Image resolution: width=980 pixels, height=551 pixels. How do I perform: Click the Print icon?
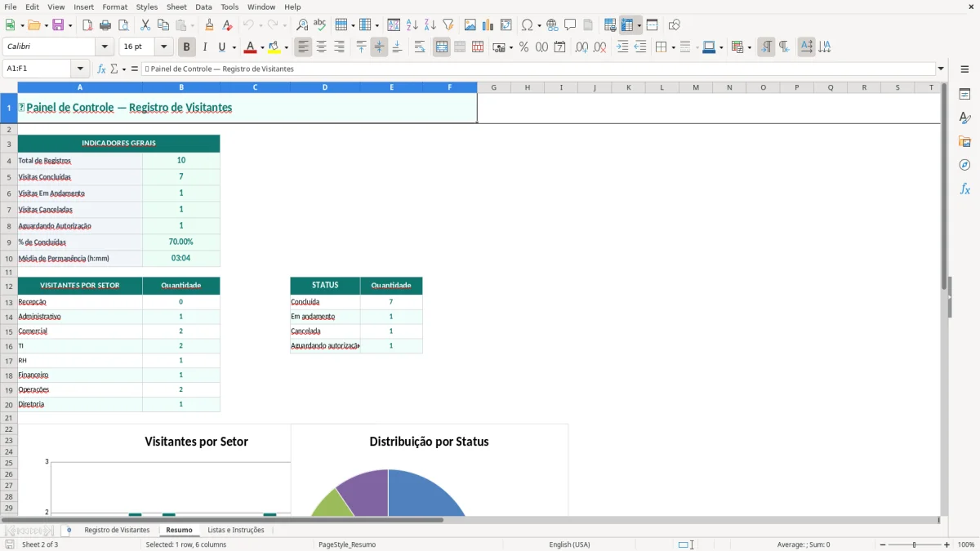pos(105,25)
